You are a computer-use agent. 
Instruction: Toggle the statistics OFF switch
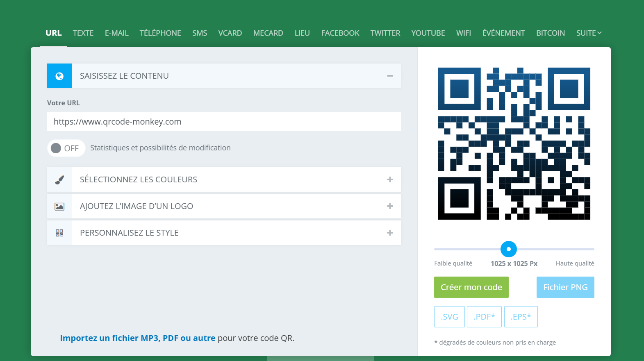pyautogui.click(x=66, y=148)
